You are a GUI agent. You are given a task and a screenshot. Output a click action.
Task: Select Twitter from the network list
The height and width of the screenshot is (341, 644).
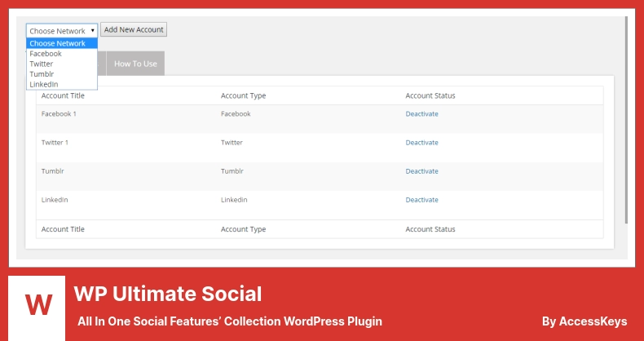point(62,64)
